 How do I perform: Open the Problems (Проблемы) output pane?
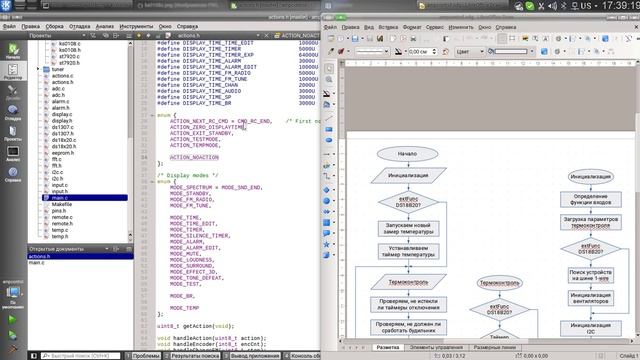coord(142,356)
